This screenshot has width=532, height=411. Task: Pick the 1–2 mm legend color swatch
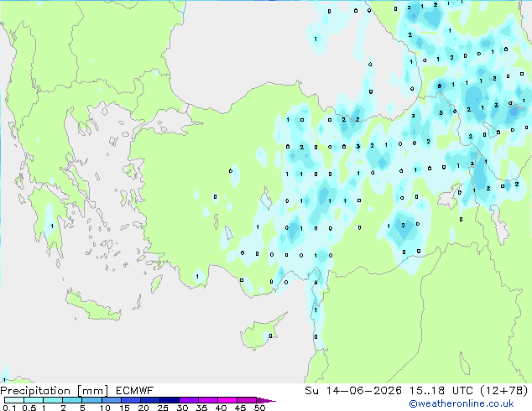(53, 400)
